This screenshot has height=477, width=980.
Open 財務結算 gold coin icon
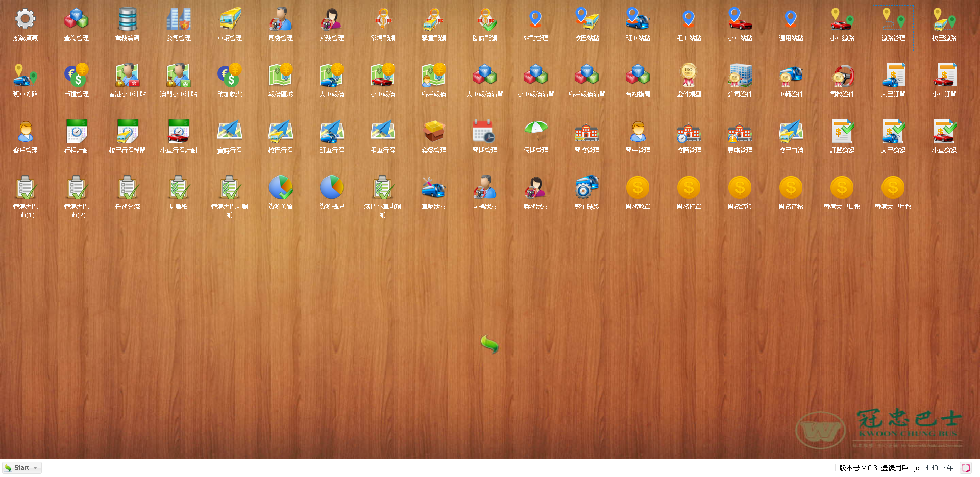[x=740, y=188]
